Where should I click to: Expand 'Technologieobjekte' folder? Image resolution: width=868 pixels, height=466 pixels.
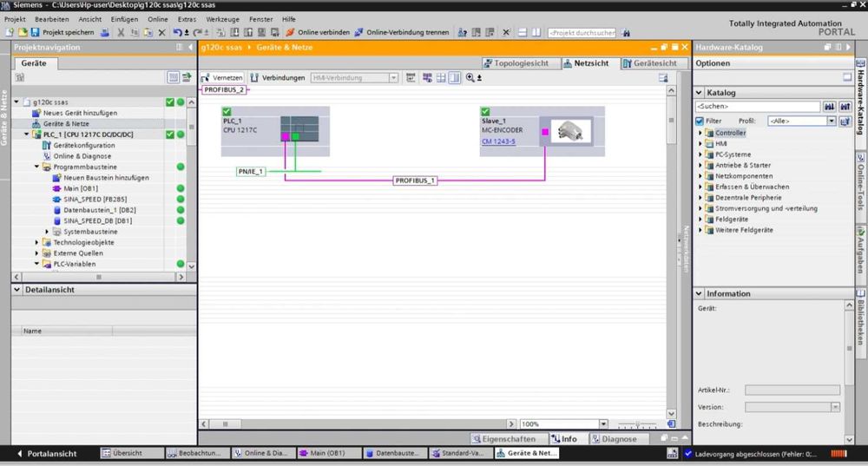point(36,242)
